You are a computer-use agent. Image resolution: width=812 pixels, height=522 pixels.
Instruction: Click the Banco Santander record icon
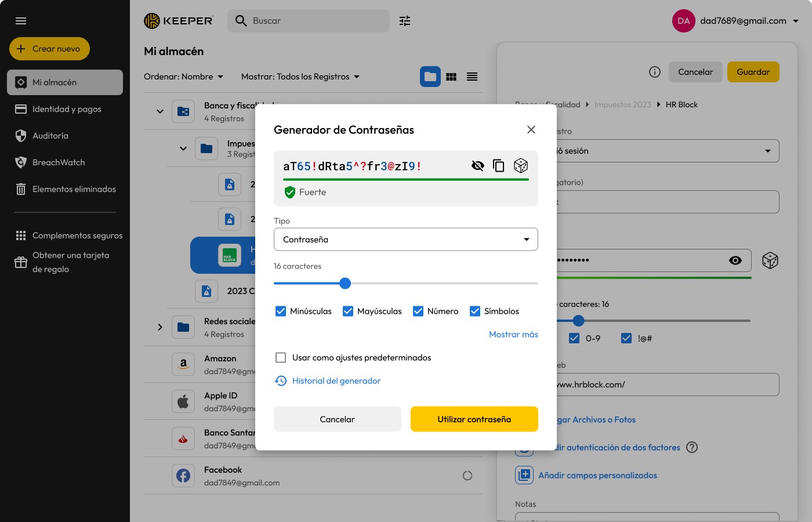pyautogui.click(x=183, y=438)
